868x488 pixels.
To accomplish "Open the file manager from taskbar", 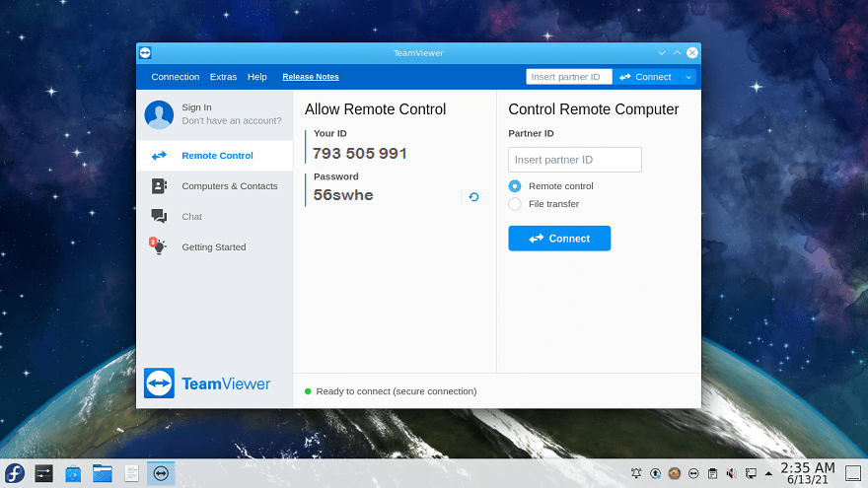I will (x=103, y=473).
